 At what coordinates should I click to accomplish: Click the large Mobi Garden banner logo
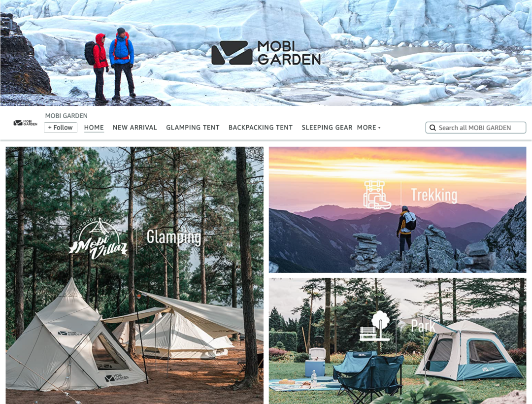tap(266, 53)
